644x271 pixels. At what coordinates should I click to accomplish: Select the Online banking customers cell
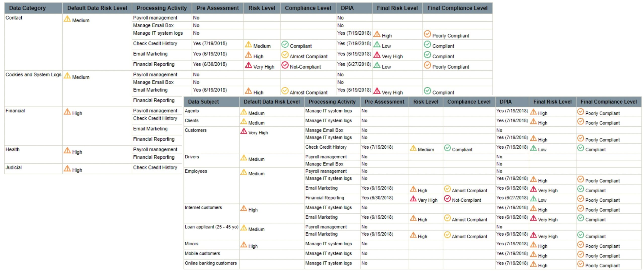point(211,263)
